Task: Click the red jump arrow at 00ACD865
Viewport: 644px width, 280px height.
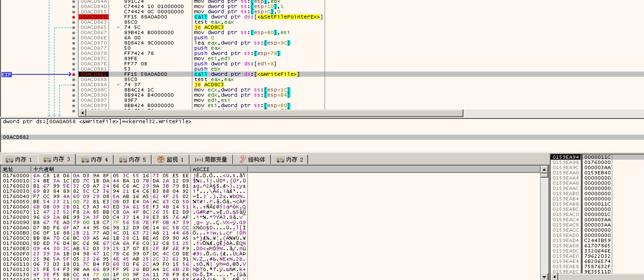Action: (x=118, y=27)
